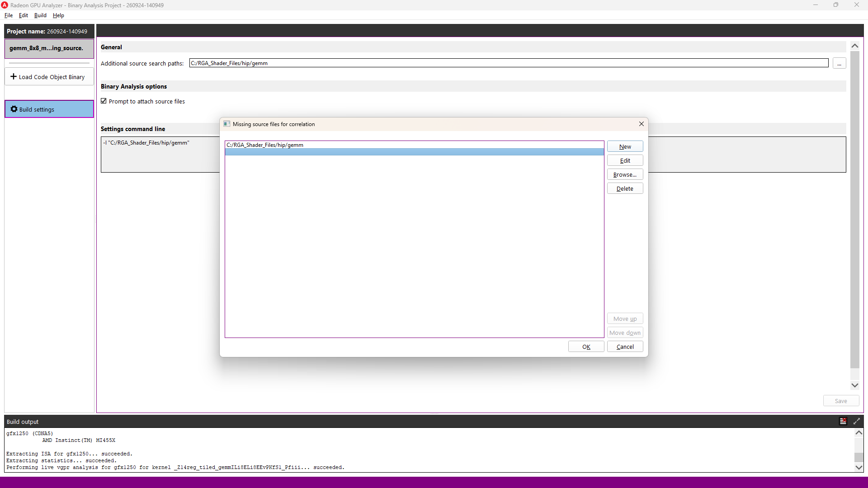Open the Build menu
This screenshot has width=868, height=488.
coord(40,15)
